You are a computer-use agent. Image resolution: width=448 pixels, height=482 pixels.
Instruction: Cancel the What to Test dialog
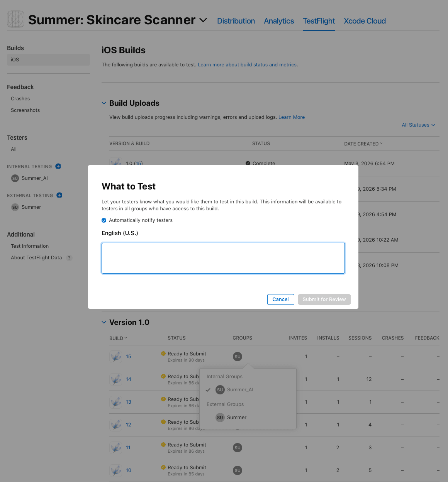pos(281,299)
